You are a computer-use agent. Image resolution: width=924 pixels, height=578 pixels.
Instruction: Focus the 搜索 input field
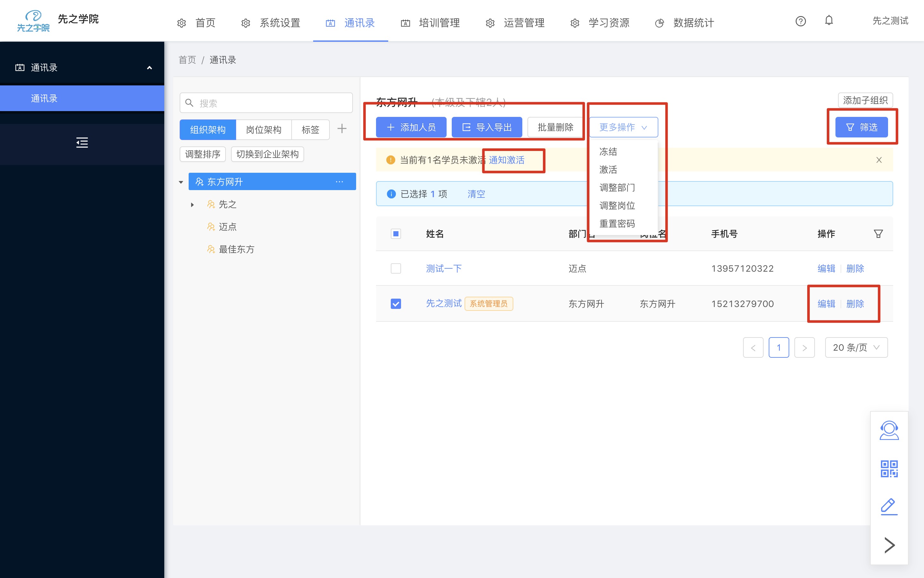coord(266,103)
